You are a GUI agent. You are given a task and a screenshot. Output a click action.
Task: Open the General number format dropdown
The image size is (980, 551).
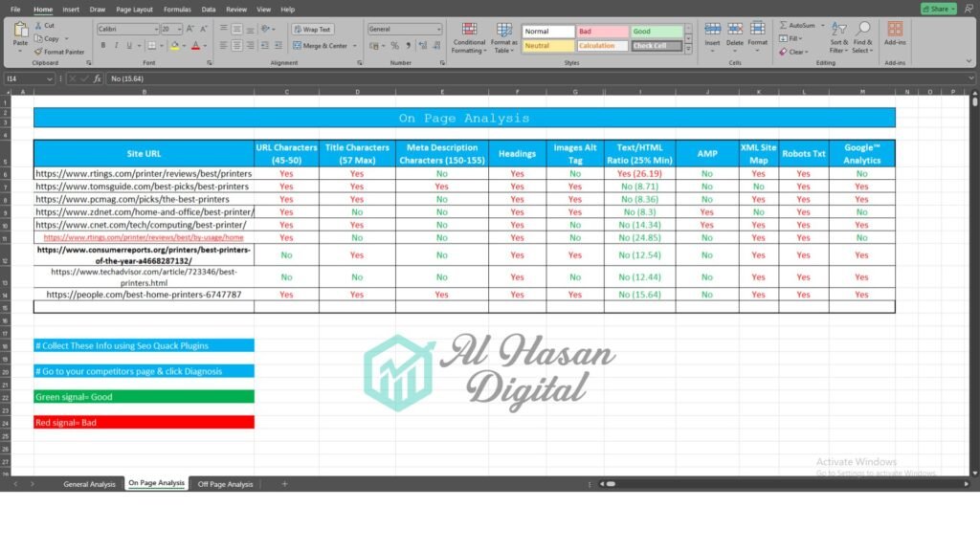438,30
